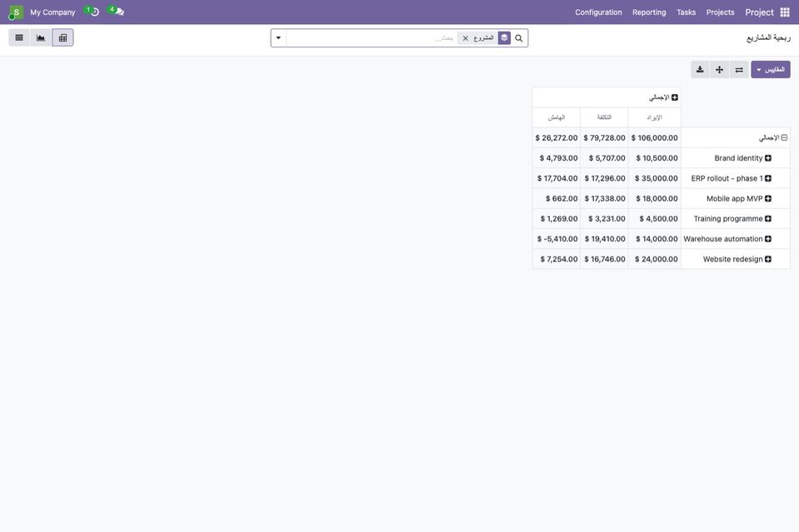This screenshot has width=799, height=532.
Task: Switch to list view
Action: pos(19,37)
